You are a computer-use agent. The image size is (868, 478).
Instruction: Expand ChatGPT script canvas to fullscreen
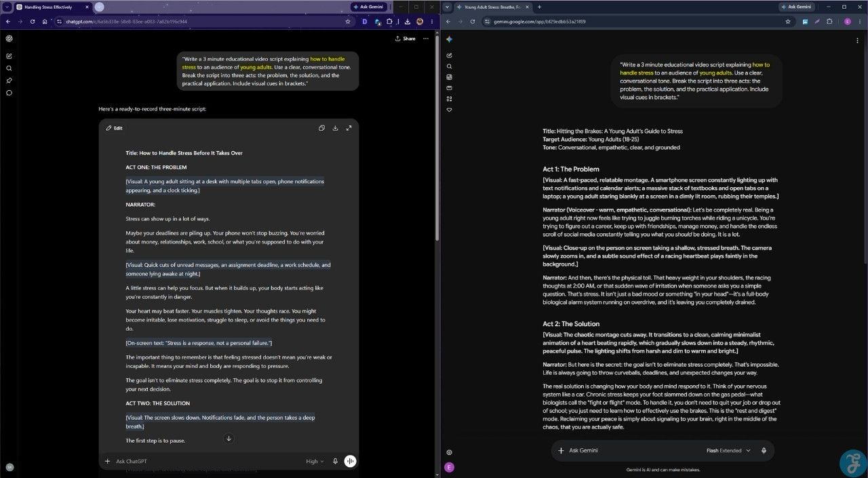[349, 128]
